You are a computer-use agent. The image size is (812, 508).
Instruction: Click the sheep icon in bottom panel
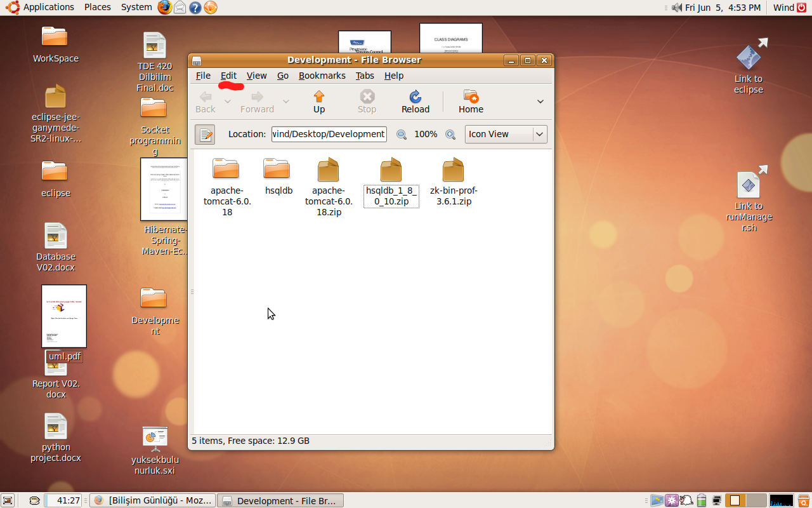(686, 500)
